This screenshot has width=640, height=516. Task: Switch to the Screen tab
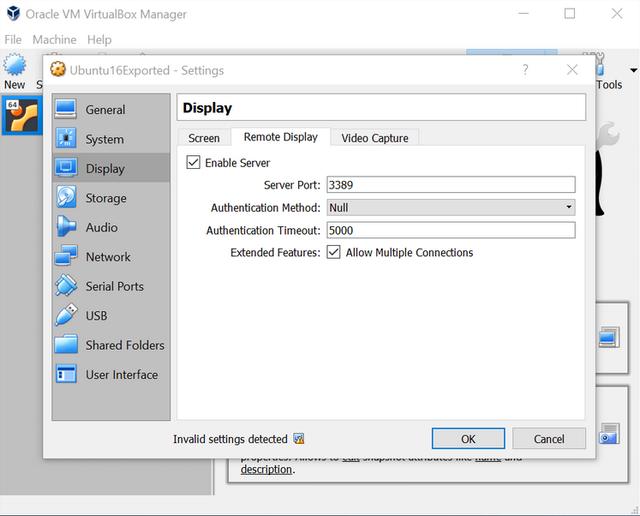pyautogui.click(x=204, y=138)
